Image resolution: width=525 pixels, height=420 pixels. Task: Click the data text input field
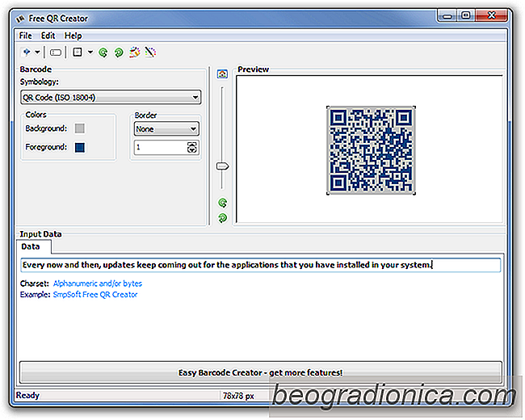click(x=261, y=265)
